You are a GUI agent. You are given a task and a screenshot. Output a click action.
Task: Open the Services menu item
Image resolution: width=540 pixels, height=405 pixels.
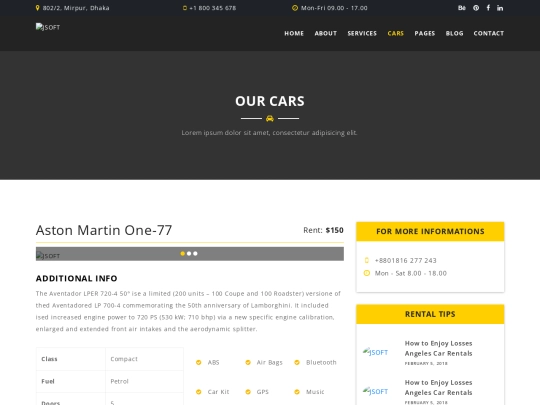pos(362,33)
